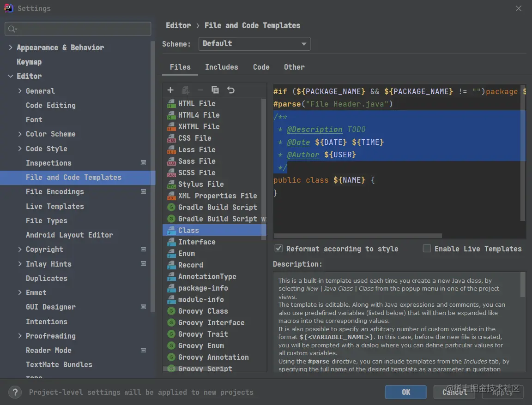This screenshot has height=405, width=532.
Task: Click the OK button
Action: [x=406, y=392]
